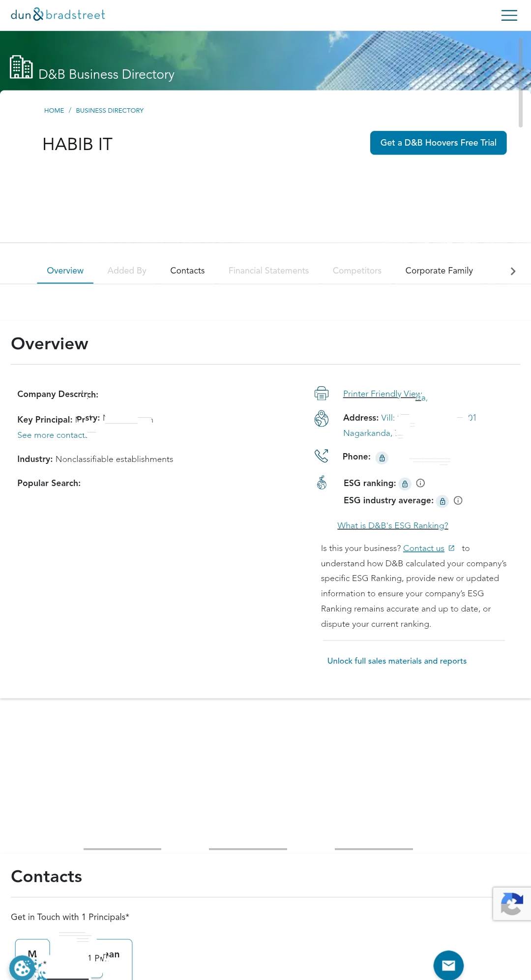
Task: Click the lock icon beside Phone
Action: (x=382, y=458)
